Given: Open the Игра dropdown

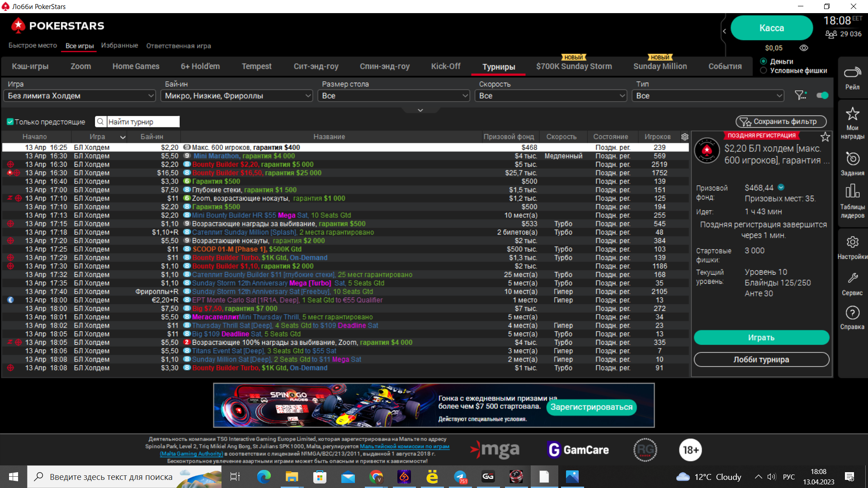Looking at the screenshot, I should [80, 96].
